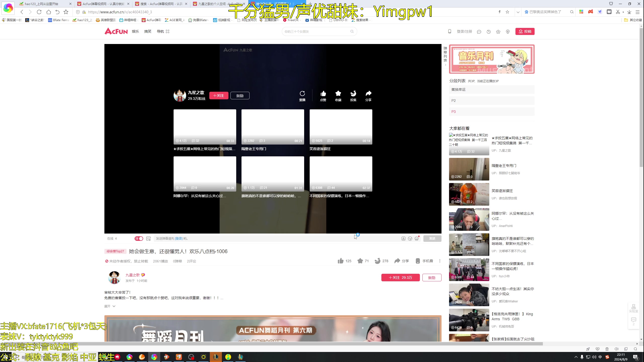This screenshot has width=644, height=362.
Task: Click the browser address bar URL
Action: 120,12
